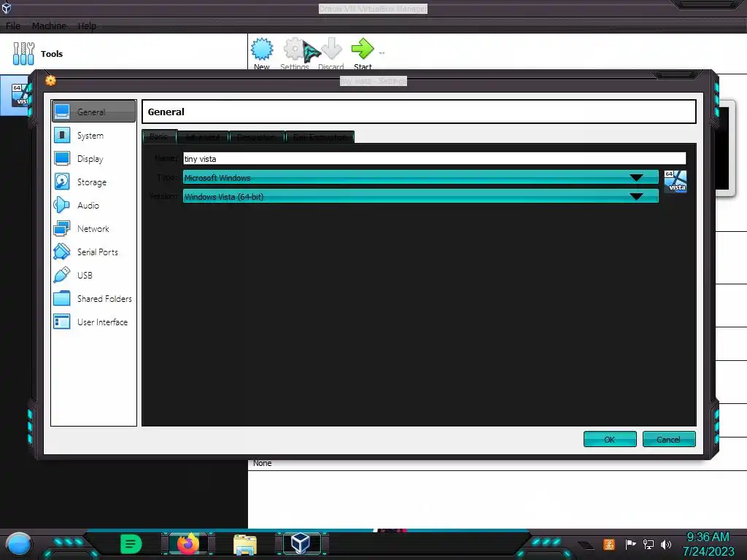
Task: Open the Help menu
Action: pos(87,26)
